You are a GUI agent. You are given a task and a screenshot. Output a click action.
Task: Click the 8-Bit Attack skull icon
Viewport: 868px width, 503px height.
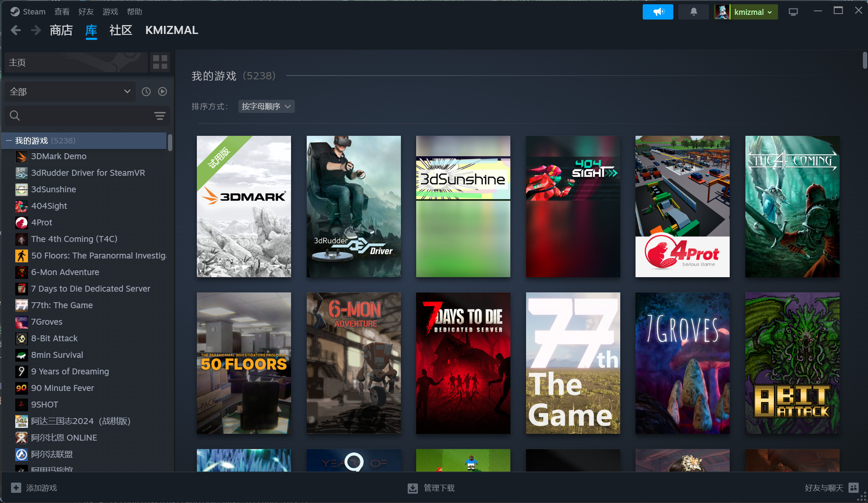point(22,339)
